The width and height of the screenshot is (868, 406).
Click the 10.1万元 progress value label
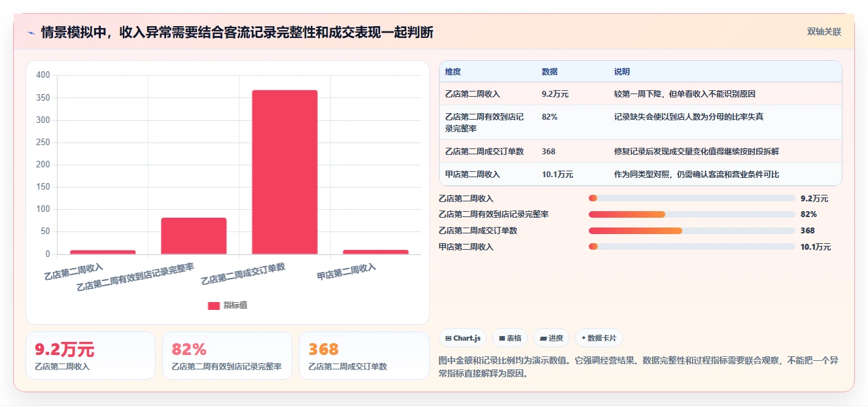816,247
